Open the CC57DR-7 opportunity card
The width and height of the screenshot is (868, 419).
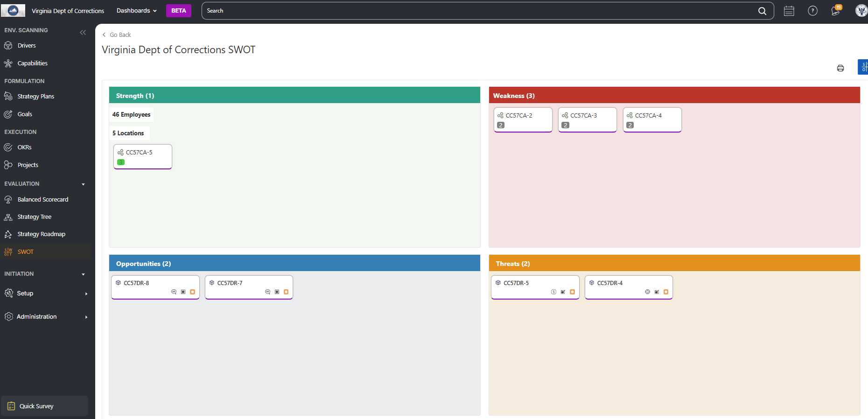[249, 287]
